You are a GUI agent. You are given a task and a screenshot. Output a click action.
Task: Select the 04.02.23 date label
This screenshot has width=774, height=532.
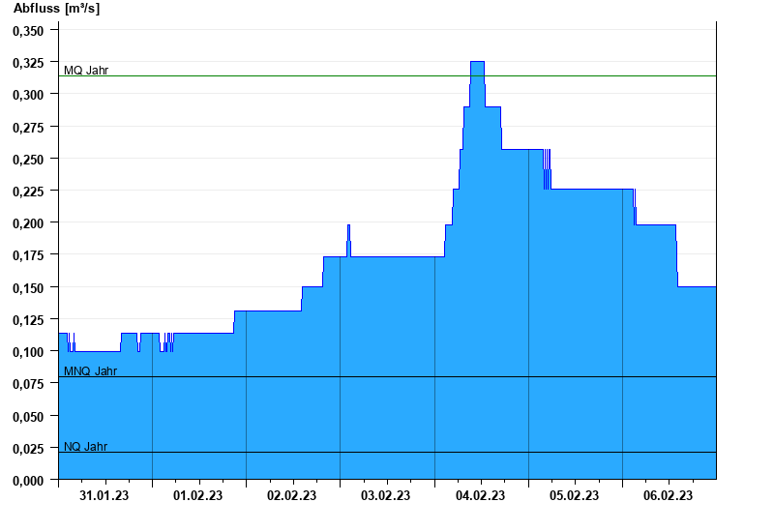481,496
